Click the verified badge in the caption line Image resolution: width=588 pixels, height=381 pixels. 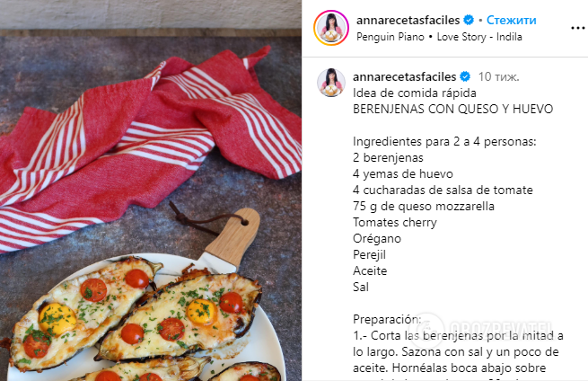[x=465, y=76]
